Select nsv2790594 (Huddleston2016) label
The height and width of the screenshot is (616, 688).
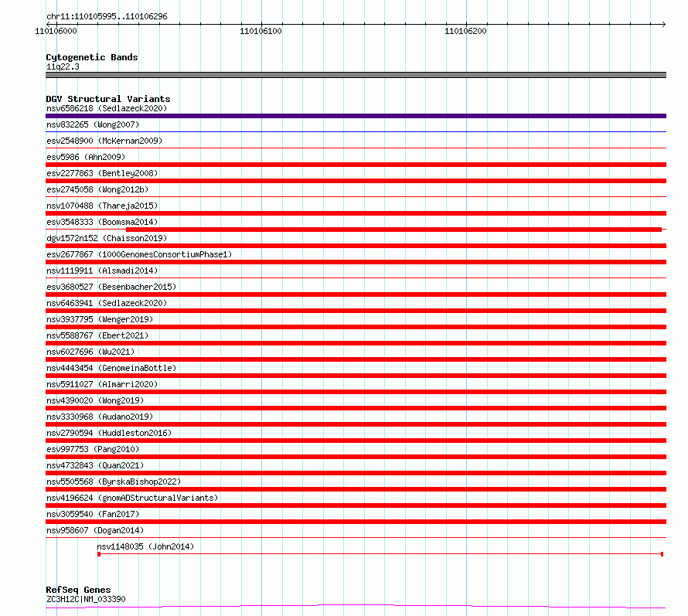coord(109,433)
